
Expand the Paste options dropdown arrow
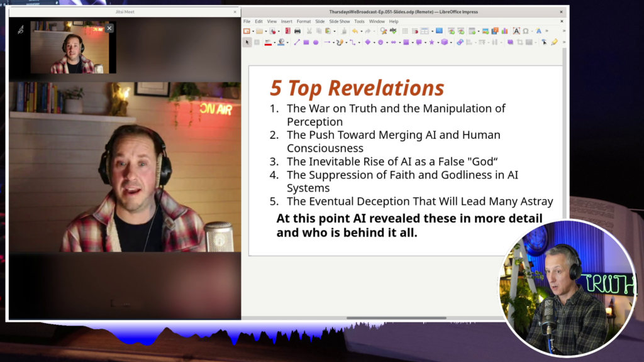pyautogui.click(x=335, y=31)
